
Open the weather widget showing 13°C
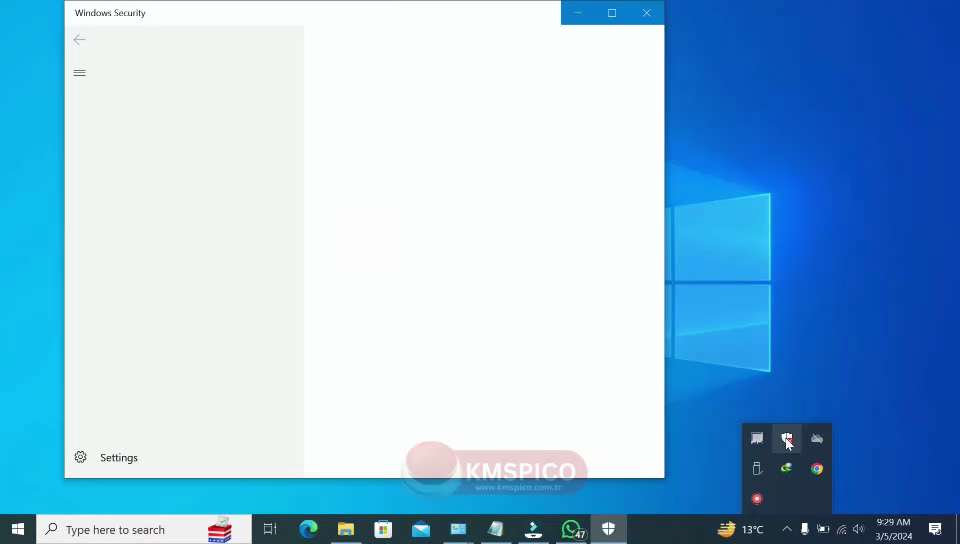(x=740, y=529)
